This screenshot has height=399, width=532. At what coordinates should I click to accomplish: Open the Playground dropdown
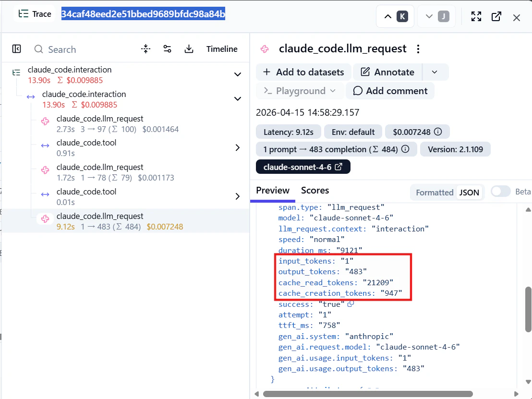[300, 91]
